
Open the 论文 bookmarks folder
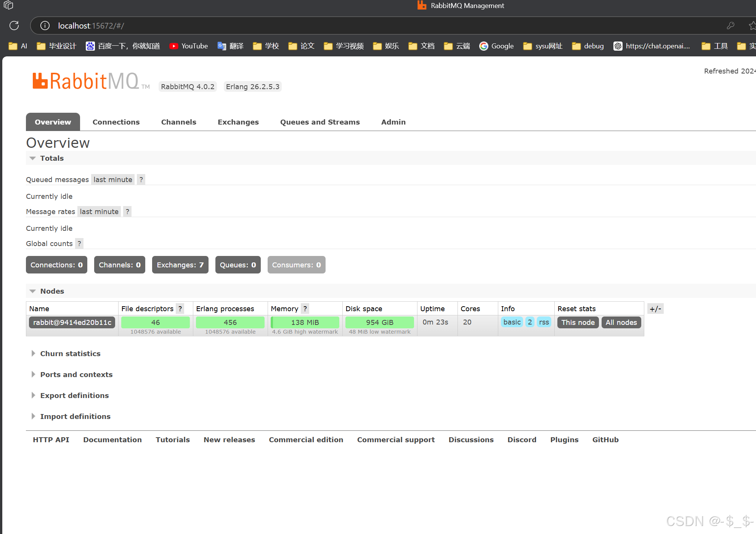[302, 46]
